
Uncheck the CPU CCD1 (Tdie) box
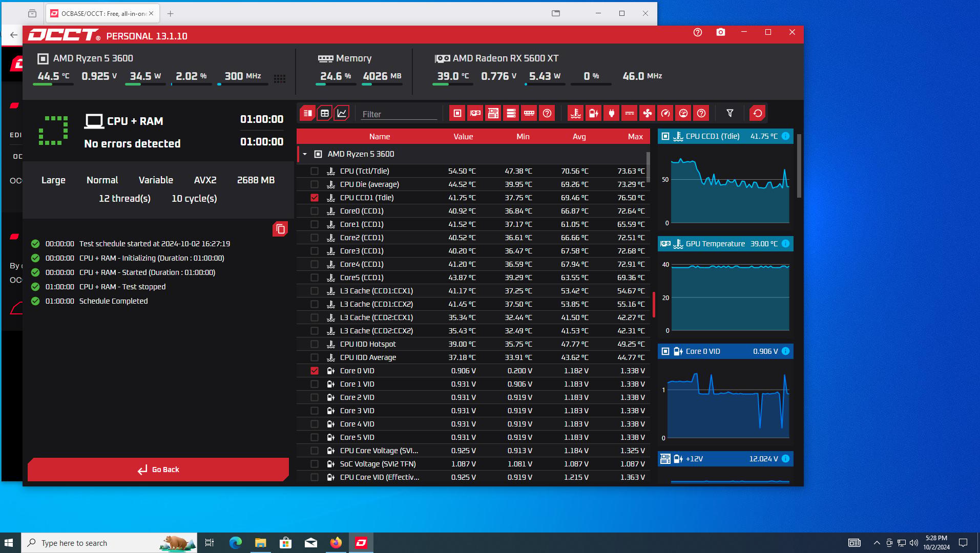coord(315,198)
